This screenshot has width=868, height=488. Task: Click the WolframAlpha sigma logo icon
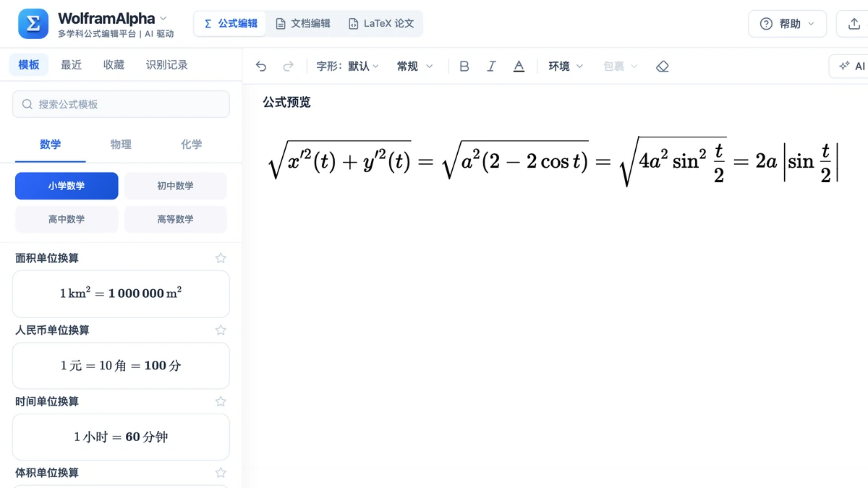click(33, 24)
